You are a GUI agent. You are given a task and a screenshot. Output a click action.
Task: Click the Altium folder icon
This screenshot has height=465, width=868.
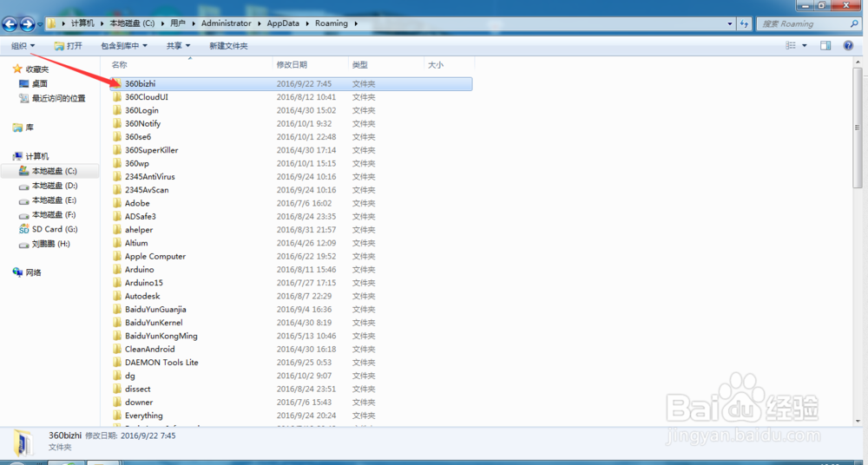tap(117, 243)
